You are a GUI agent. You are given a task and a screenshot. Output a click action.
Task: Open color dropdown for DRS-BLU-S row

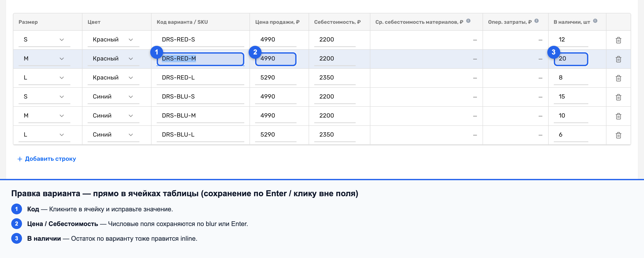click(113, 97)
